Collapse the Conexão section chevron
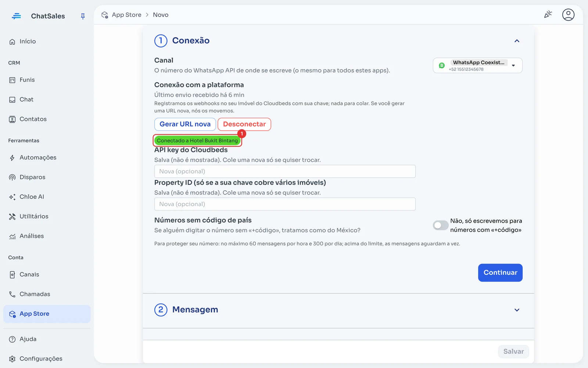 [x=517, y=41]
